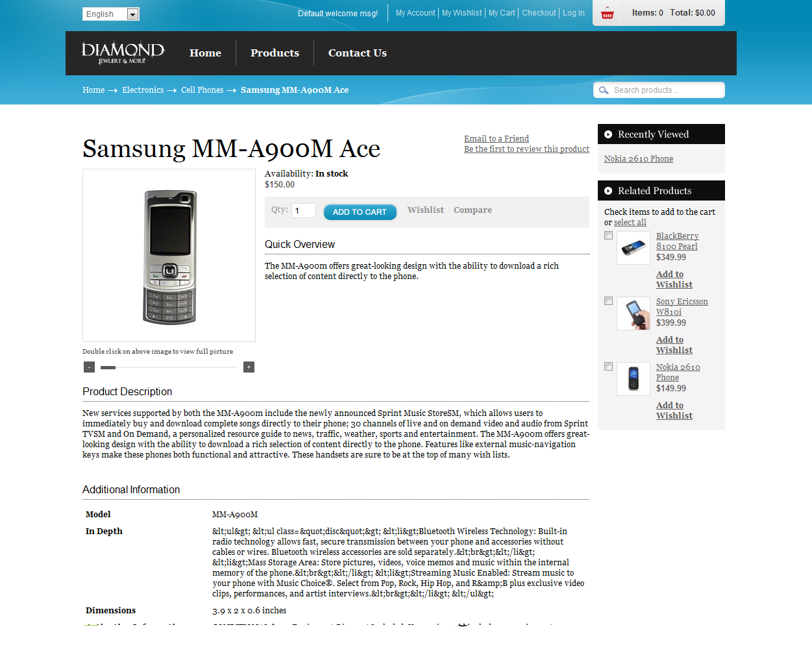Click the magnifier icon in search box
This screenshot has height=649, width=812.
coord(604,90)
